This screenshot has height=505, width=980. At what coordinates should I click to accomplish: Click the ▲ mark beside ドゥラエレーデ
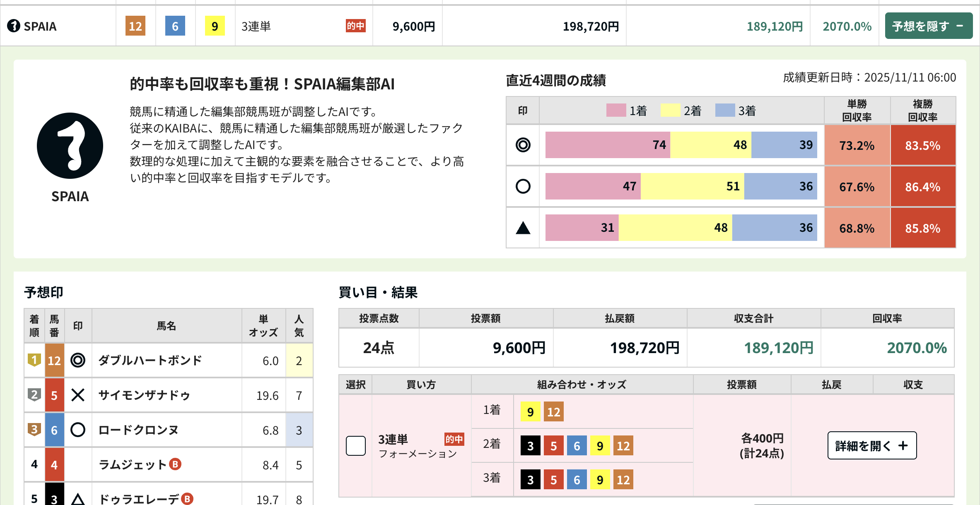click(x=78, y=499)
